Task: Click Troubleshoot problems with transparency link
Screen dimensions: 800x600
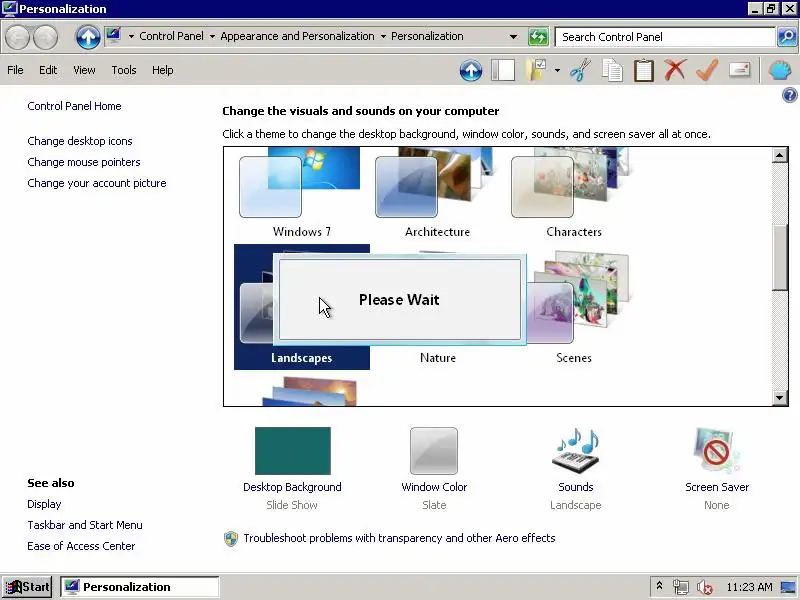Action: [399, 538]
